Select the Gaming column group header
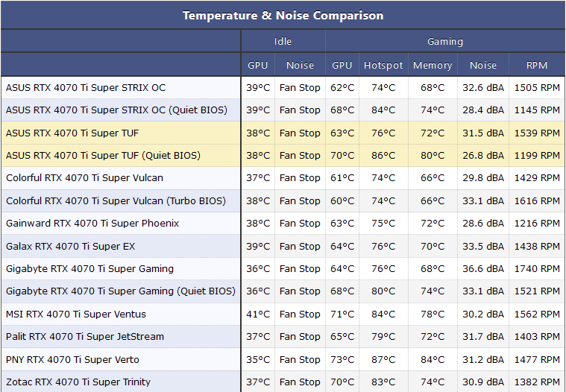566x392 pixels. click(445, 42)
